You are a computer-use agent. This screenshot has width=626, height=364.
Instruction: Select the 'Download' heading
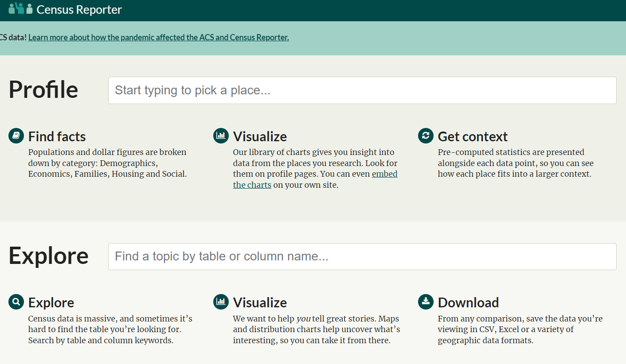468,302
